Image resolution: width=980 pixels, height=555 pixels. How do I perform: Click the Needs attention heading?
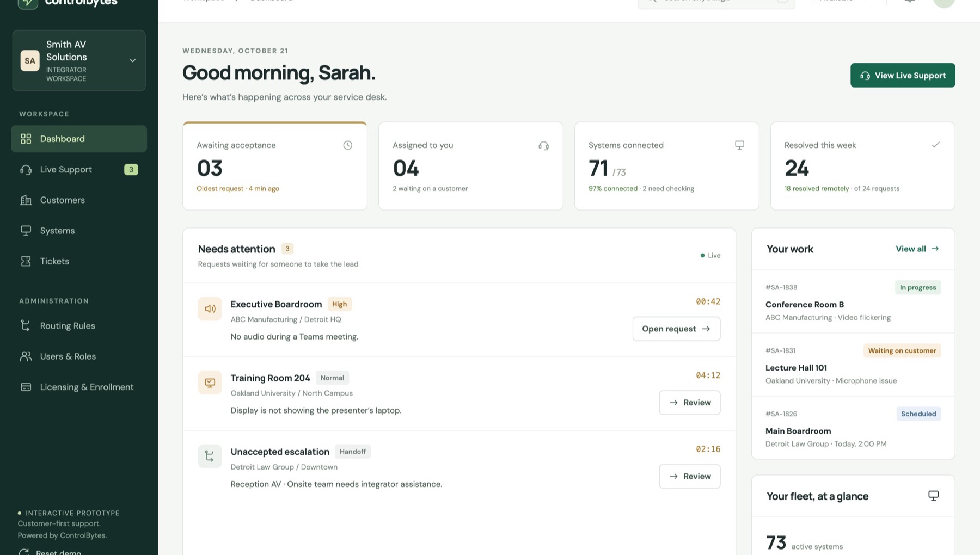pyautogui.click(x=236, y=249)
